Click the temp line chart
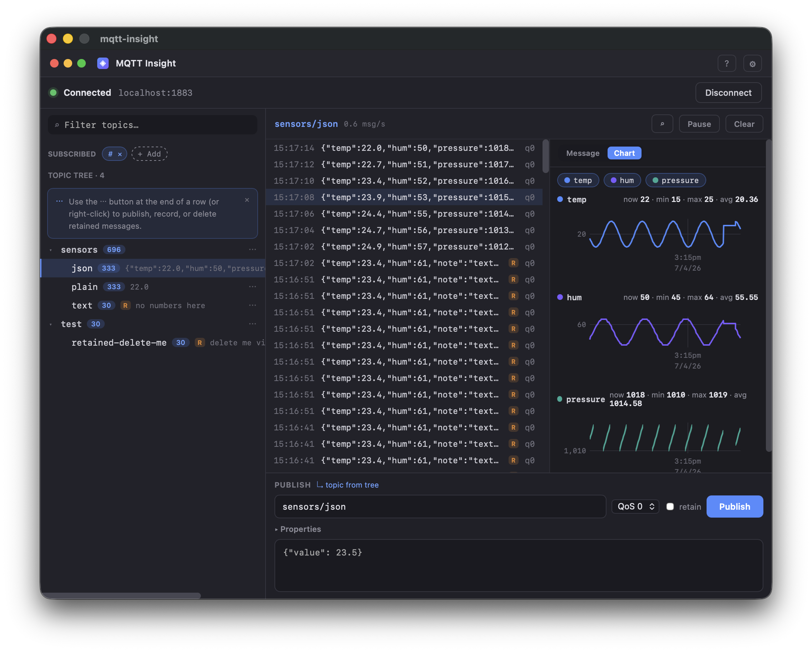 (x=665, y=234)
